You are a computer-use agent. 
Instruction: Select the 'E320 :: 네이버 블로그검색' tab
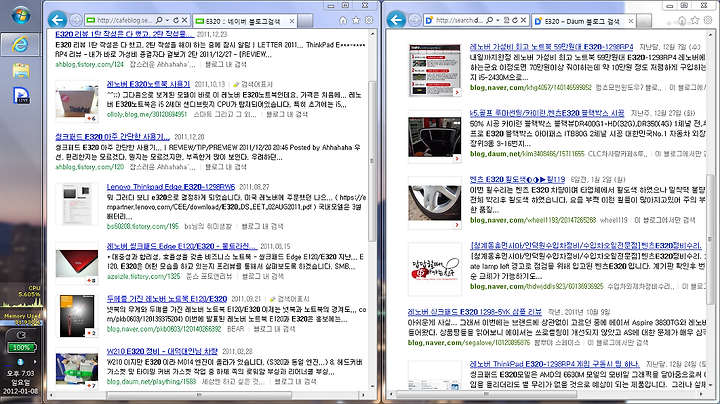245,21
